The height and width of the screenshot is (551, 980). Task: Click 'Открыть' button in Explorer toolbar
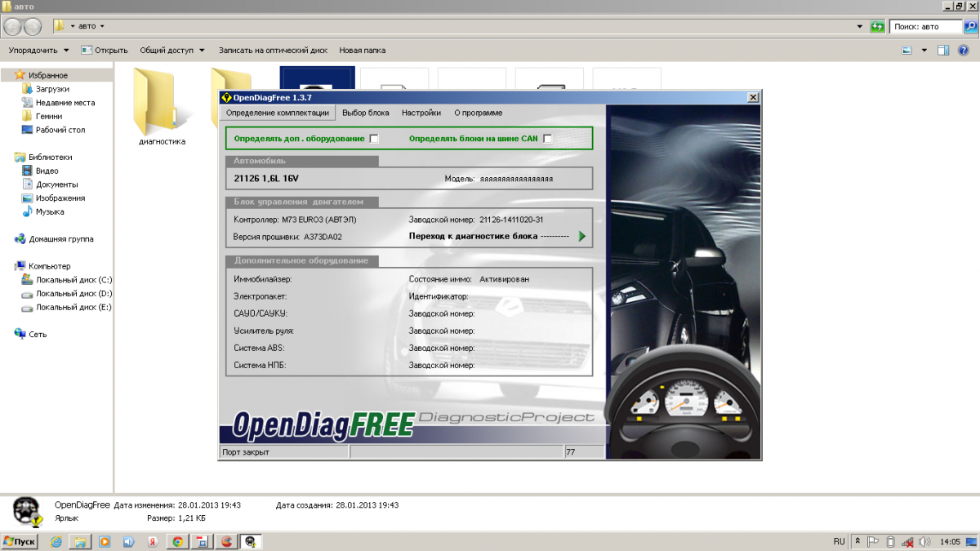pos(105,50)
